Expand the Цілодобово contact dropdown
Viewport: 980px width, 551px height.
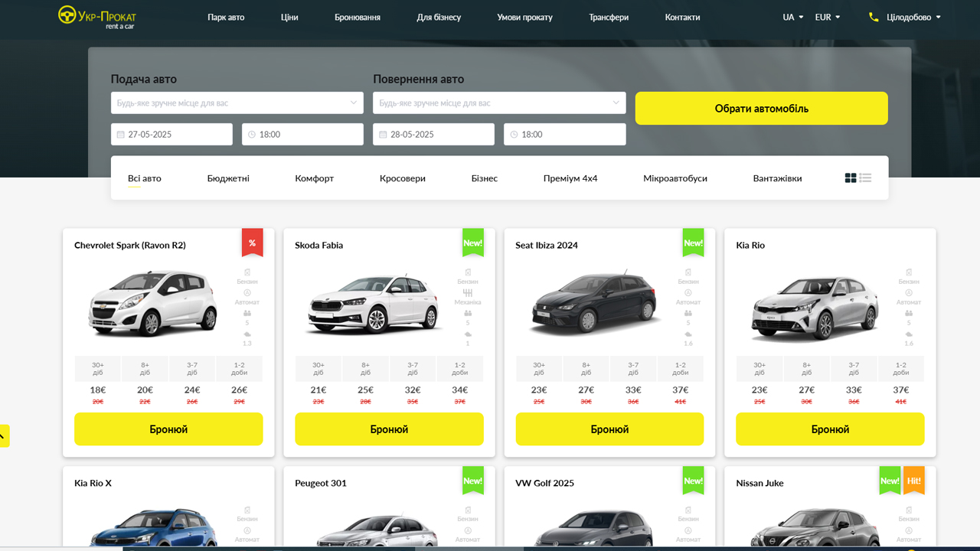pyautogui.click(x=913, y=17)
